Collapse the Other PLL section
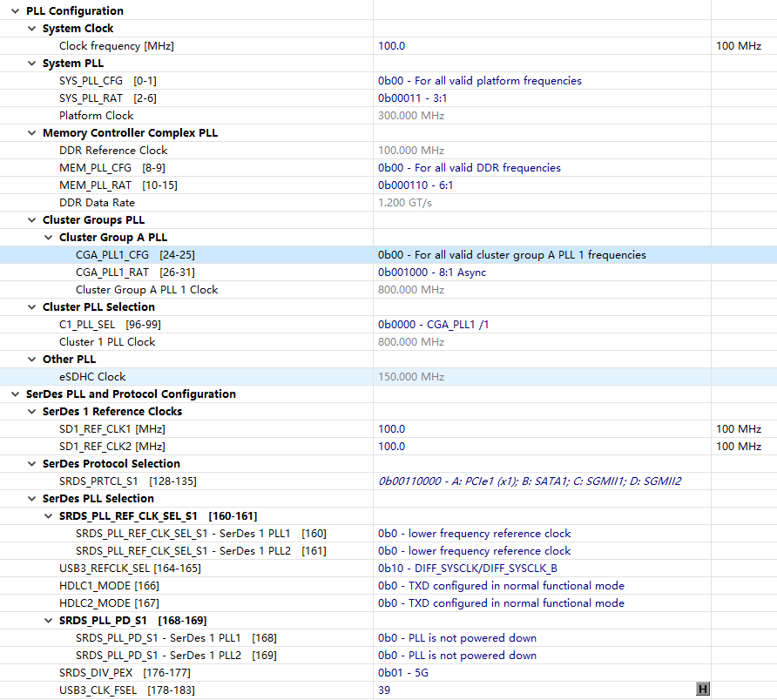 pos(31,359)
